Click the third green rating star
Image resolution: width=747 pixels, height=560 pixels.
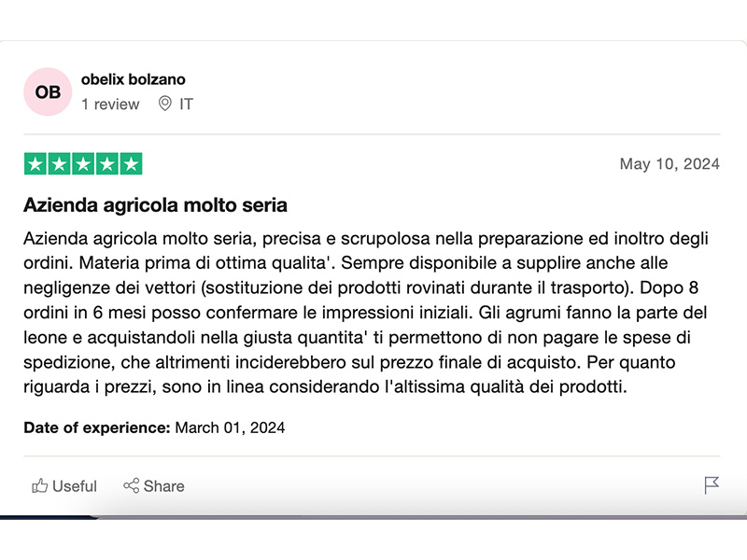83,164
